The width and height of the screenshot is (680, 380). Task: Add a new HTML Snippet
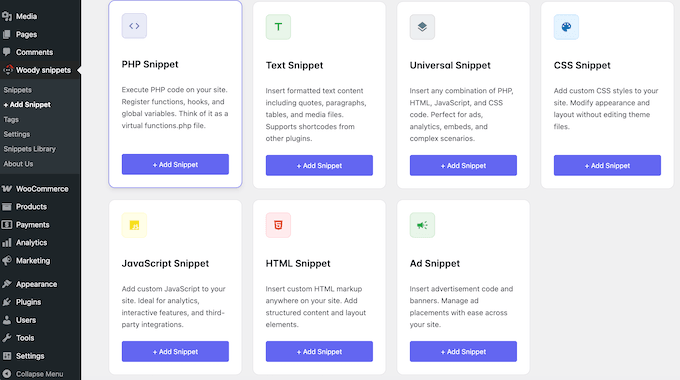[319, 351]
